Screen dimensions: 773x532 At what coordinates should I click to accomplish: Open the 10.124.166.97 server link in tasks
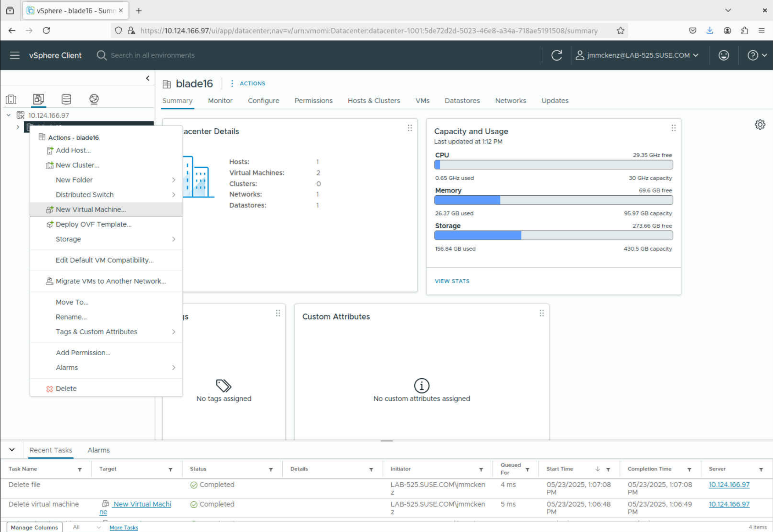(729, 485)
